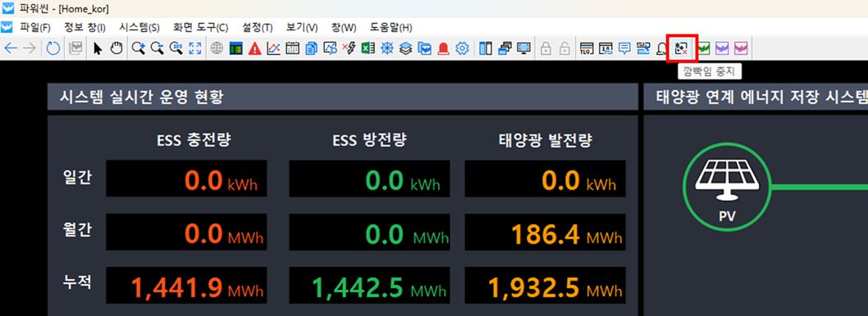The width and height of the screenshot is (868, 316).
Task: Click the blue copy documents icon
Action: (x=311, y=48)
